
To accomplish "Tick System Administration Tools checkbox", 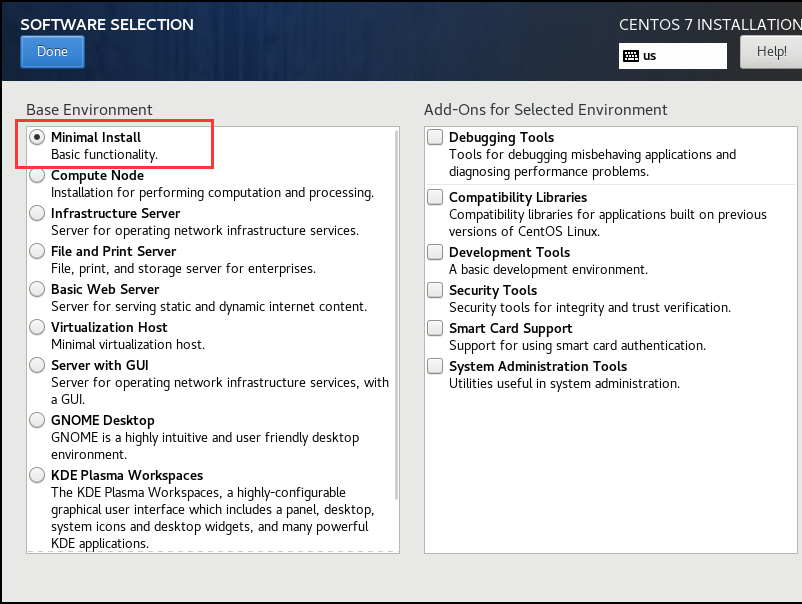I will (x=435, y=366).
